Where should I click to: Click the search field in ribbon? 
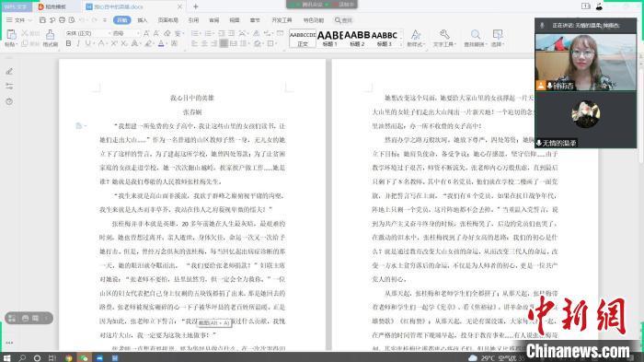[x=344, y=19]
